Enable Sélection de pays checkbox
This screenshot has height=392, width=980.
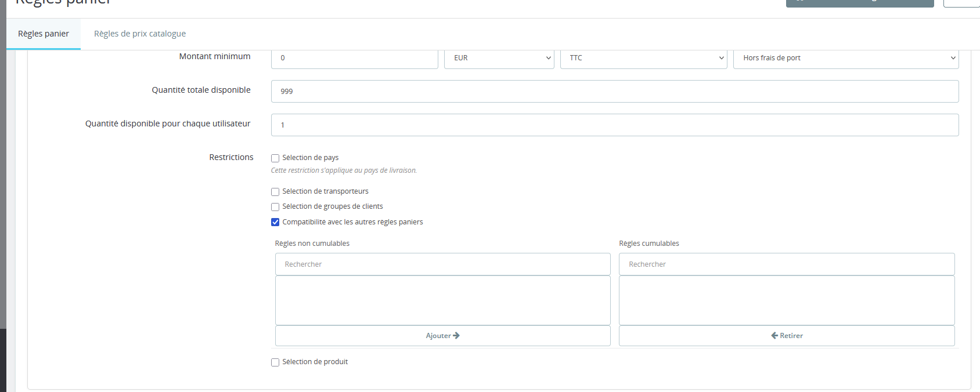coord(275,158)
